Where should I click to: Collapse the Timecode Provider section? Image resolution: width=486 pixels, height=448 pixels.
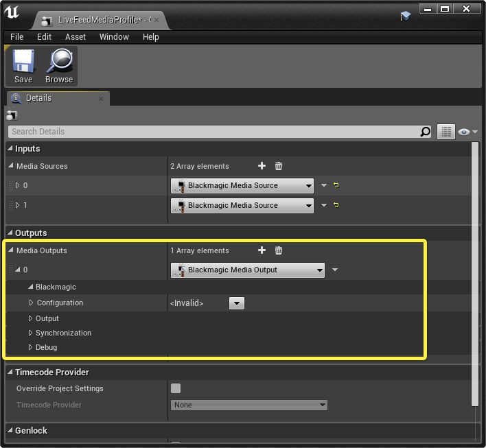pyautogui.click(x=10, y=372)
